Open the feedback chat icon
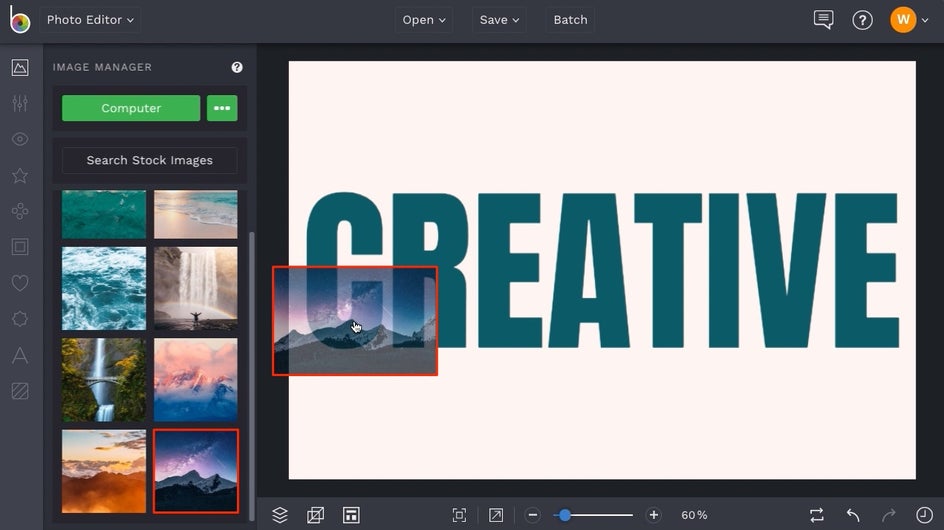 (x=824, y=20)
